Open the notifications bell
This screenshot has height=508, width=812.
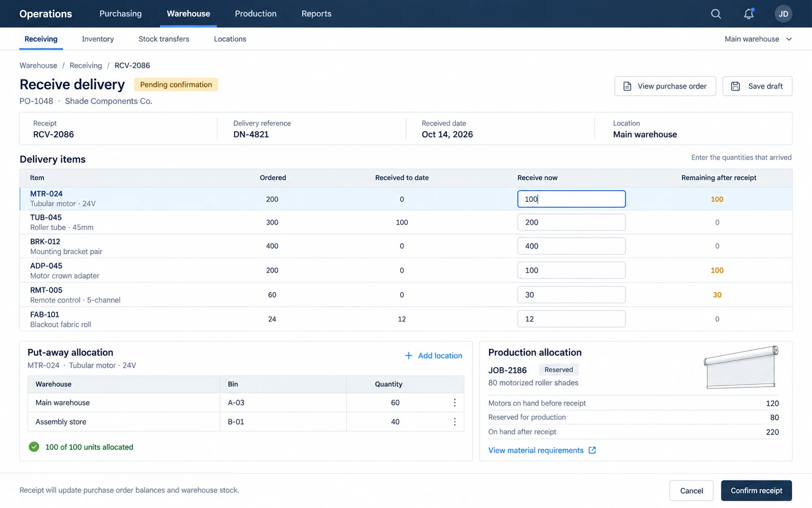[x=749, y=14]
